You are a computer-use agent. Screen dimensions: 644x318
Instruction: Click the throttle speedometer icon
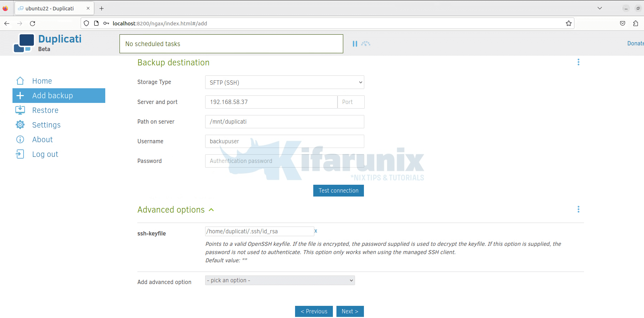pyautogui.click(x=366, y=44)
